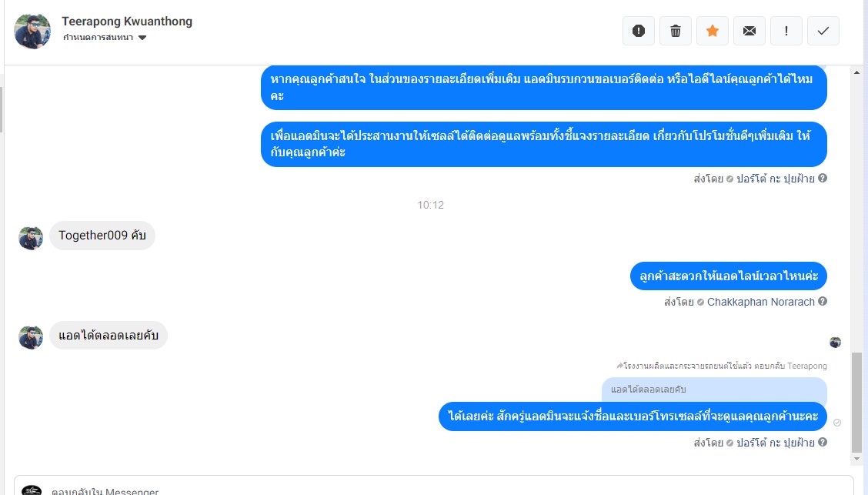
Task: Click the Together009 คับ message bubble
Action: click(102, 236)
